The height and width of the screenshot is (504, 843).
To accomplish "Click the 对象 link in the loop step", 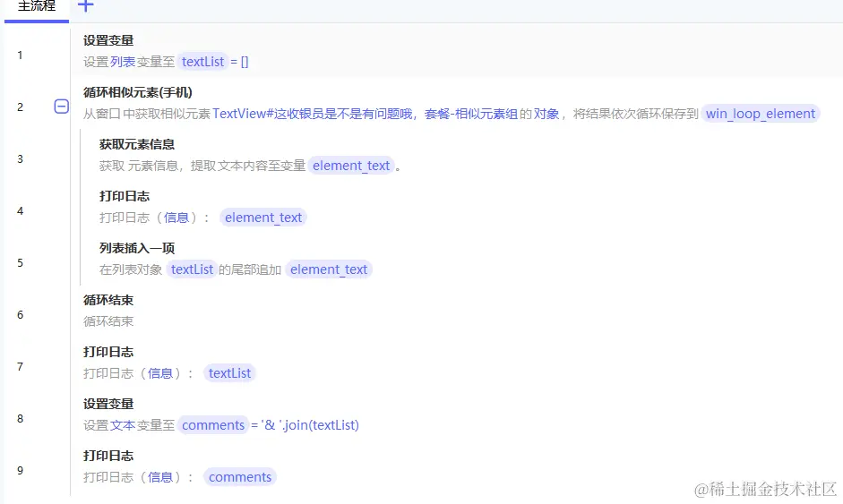I will point(546,114).
